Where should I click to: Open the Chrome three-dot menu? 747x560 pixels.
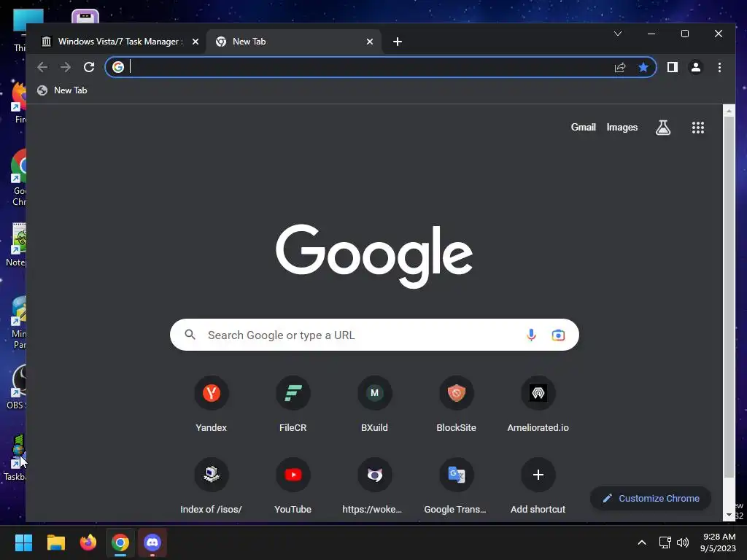pos(719,67)
